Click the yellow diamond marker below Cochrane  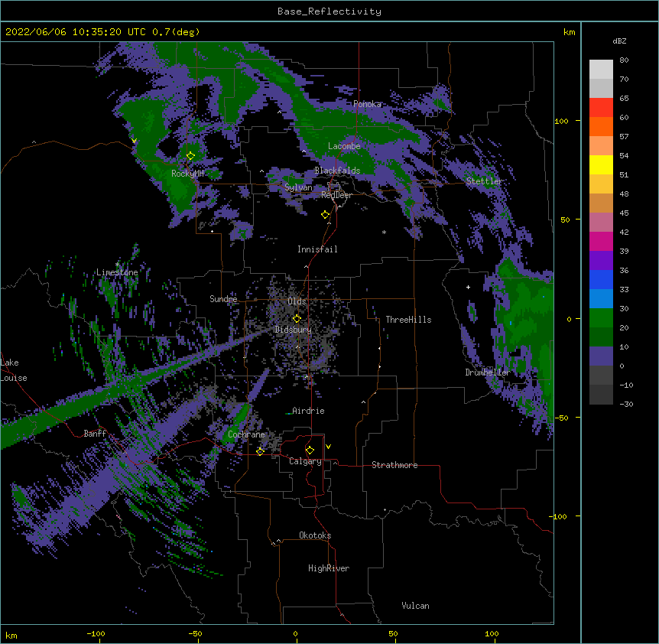point(260,452)
